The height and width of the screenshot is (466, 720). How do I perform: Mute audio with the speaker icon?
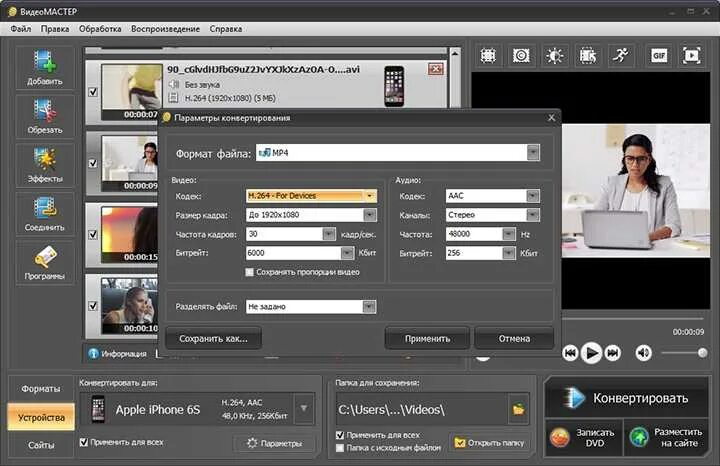tap(643, 353)
